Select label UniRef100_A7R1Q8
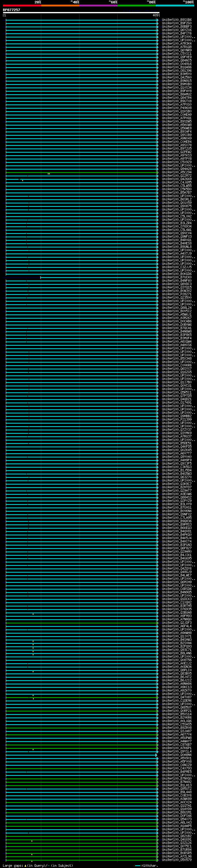 tap(176, 47)
